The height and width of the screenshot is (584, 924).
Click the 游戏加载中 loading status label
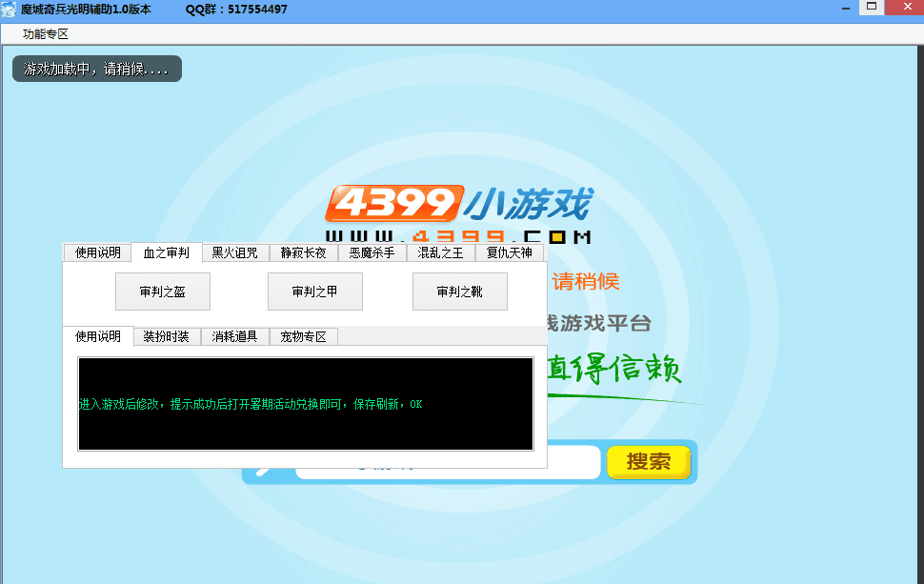coord(96,69)
